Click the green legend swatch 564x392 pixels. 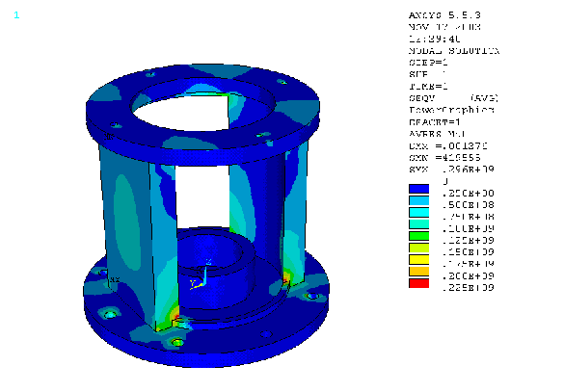coord(418,236)
